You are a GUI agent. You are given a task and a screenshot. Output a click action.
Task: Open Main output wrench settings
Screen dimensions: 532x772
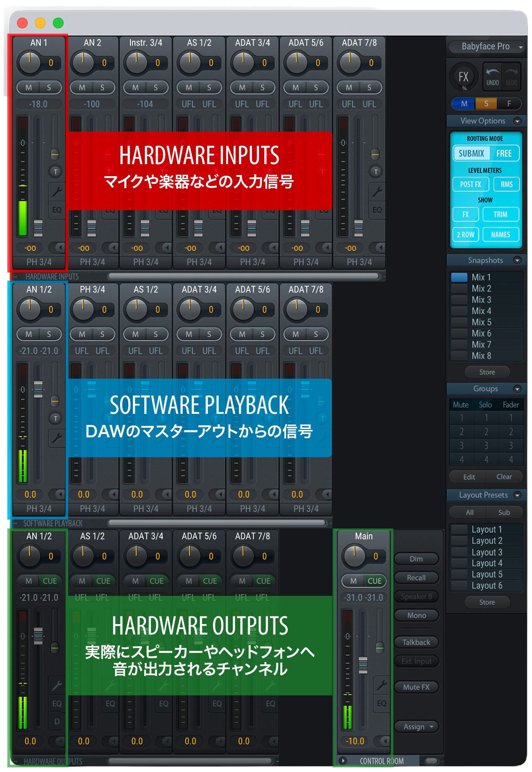(381, 685)
